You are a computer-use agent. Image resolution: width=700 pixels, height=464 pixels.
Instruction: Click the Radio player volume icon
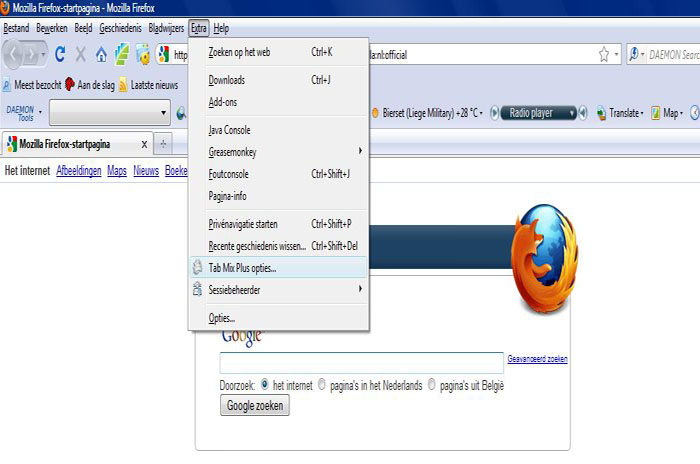coord(583,113)
